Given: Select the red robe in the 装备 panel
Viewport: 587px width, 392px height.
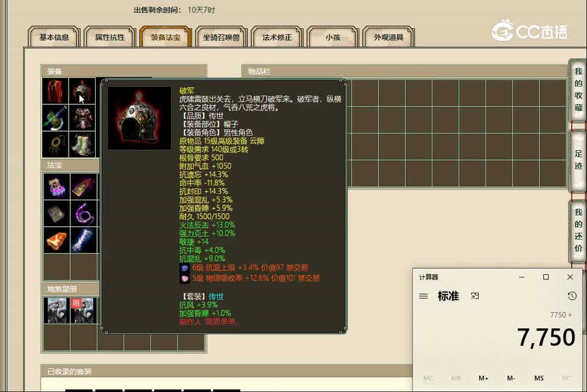Looking at the screenshot, I should 55,91.
